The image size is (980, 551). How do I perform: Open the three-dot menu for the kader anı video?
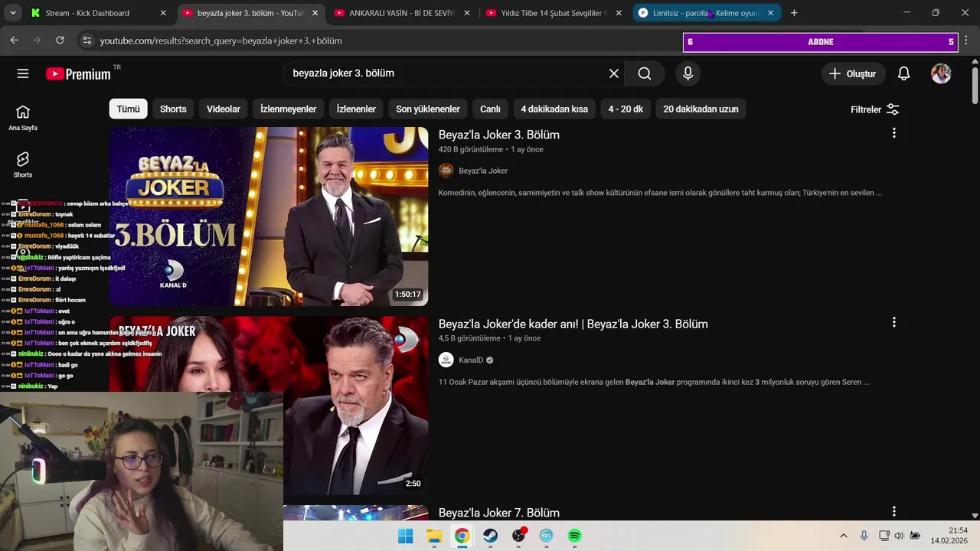point(893,322)
